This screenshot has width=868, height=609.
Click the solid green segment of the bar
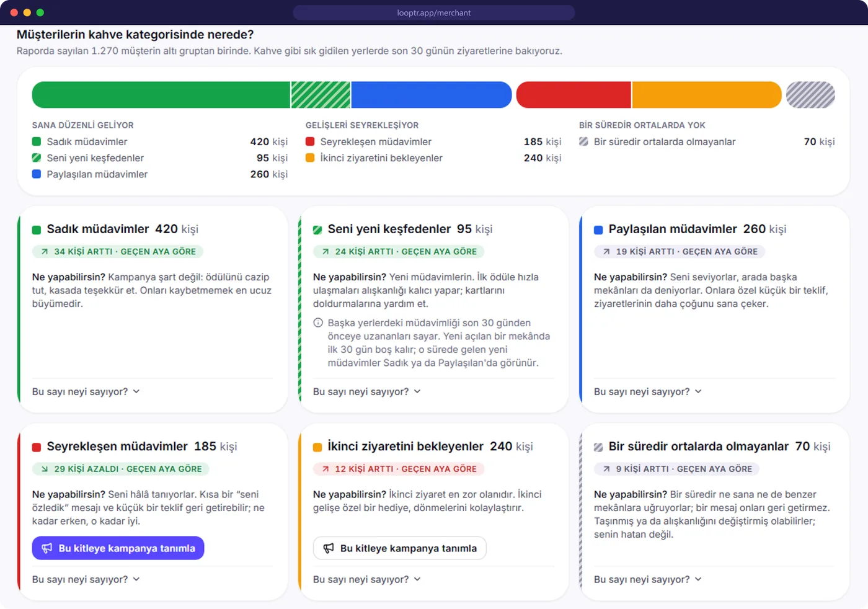click(x=161, y=95)
